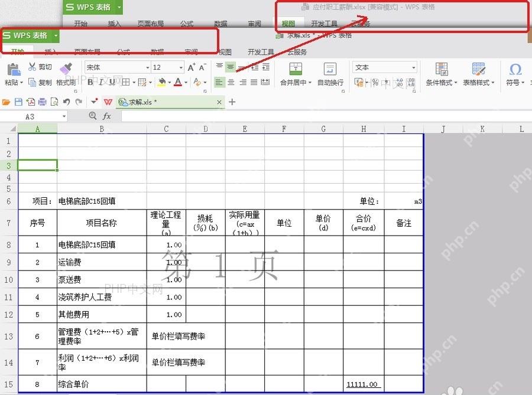Click the yellow fill color bucket
532x395 pixels.
click(162, 82)
